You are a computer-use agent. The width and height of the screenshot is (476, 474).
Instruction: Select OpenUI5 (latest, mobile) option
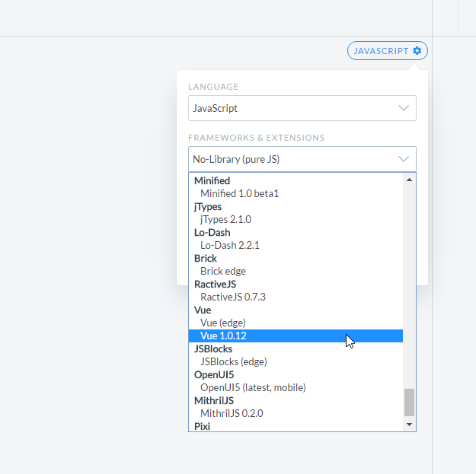coord(296,387)
